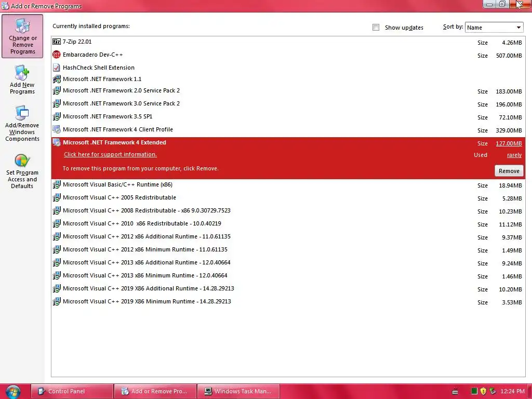Image resolution: width=532 pixels, height=399 pixels.
Task: Click the Embarcadero Dev-C++ red icon
Action: [57, 55]
